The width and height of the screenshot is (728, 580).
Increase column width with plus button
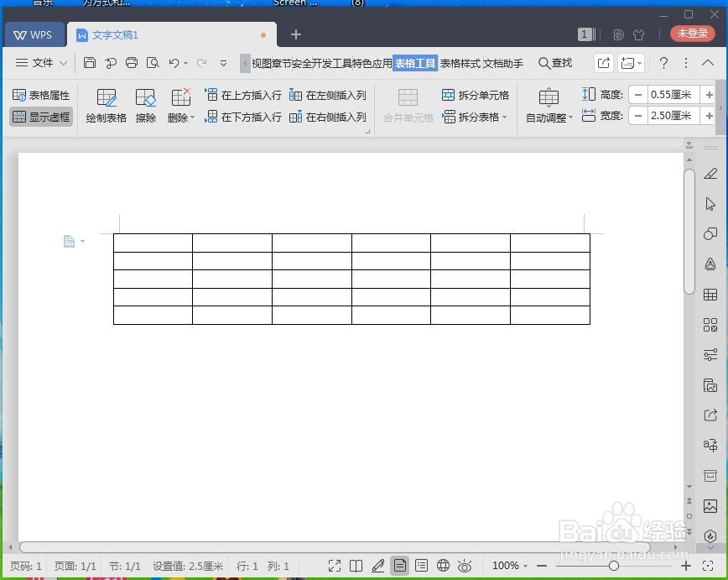[709, 116]
